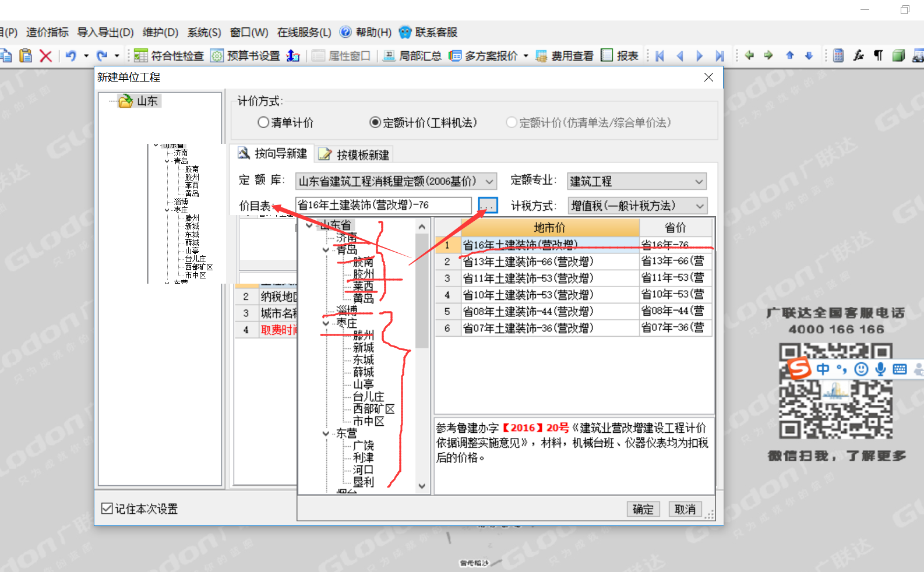The image size is (924, 572).
Task: Switch to 按向导新建 tab
Action: point(272,153)
